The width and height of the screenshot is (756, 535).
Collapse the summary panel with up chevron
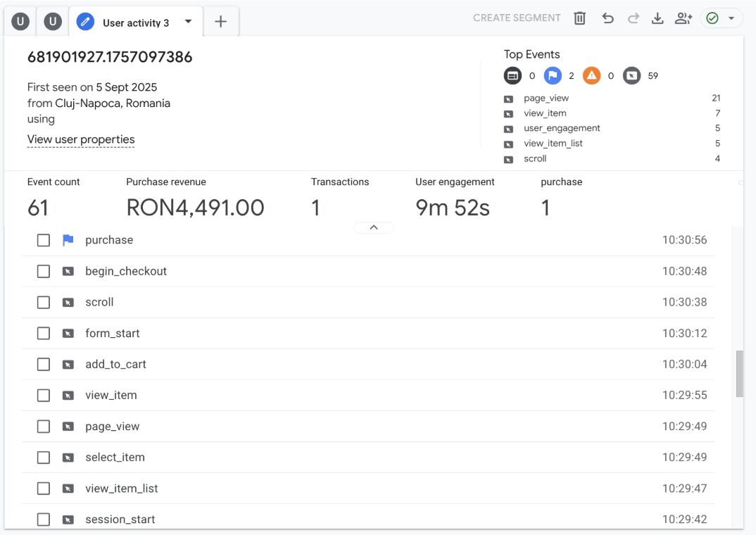[374, 227]
